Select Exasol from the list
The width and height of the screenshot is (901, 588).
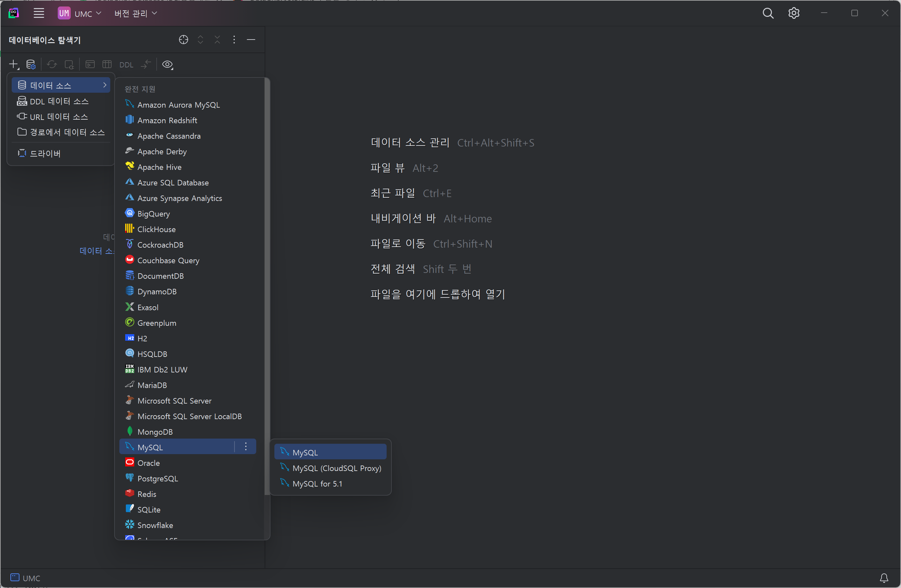(x=188, y=307)
